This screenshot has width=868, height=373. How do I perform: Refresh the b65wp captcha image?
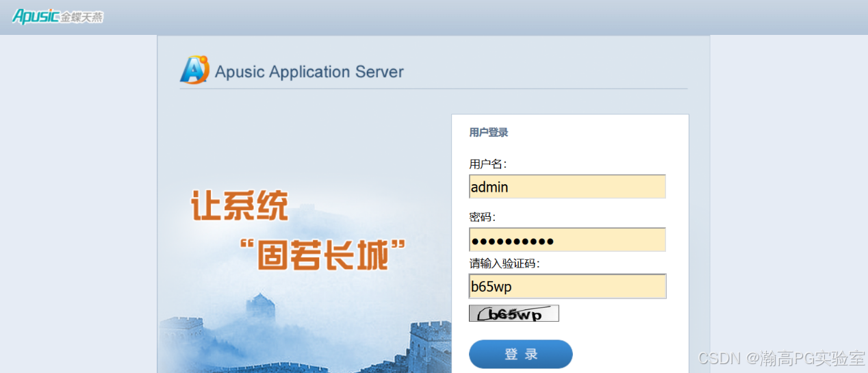pyautogui.click(x=514, y=313)
